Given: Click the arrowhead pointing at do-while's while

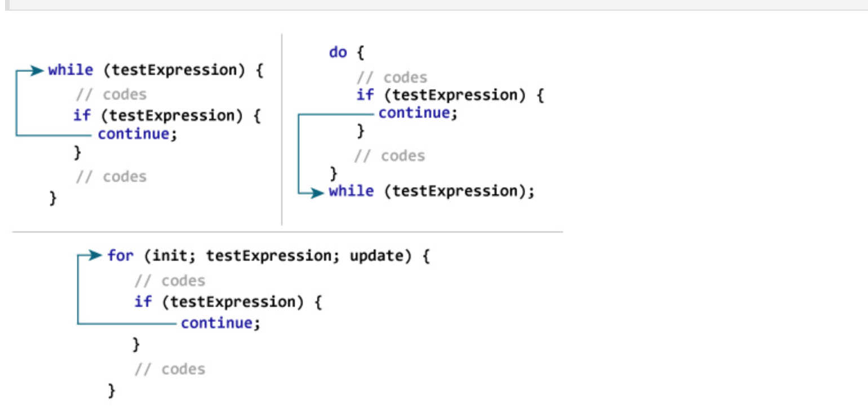Looking at the screenshot, I should pyautogui.click(x=318, y=193).
